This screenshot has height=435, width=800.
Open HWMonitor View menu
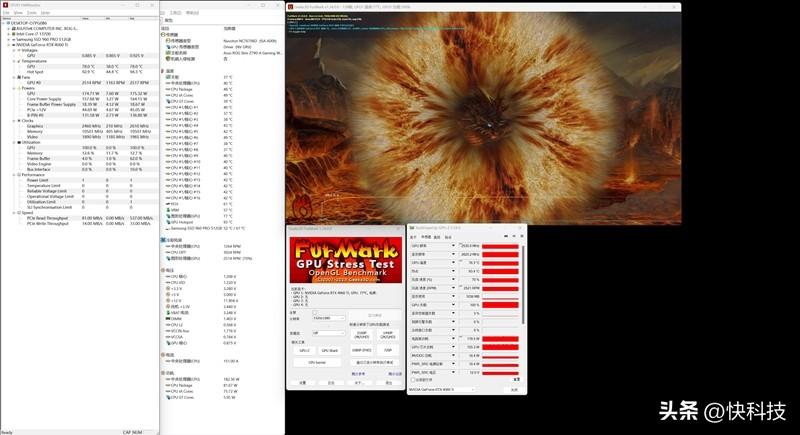18,12
